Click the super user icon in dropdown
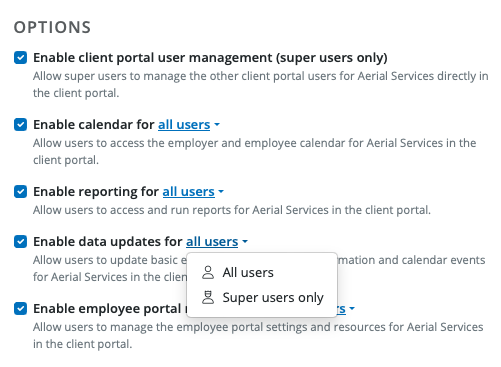This screenshot has height=367, width=501. click(x=208, y=297)
